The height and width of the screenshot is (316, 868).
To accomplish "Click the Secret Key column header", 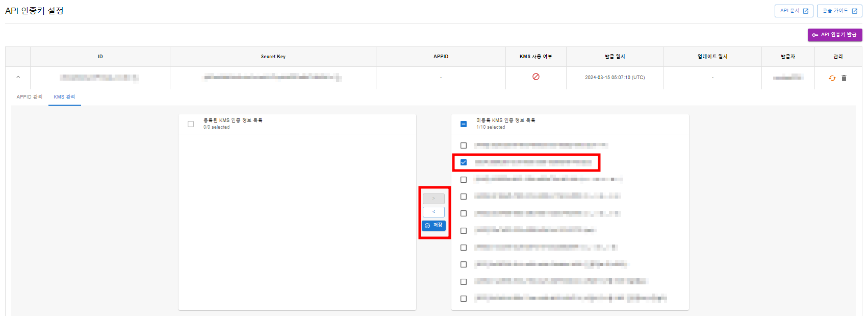I will [273, 57].
